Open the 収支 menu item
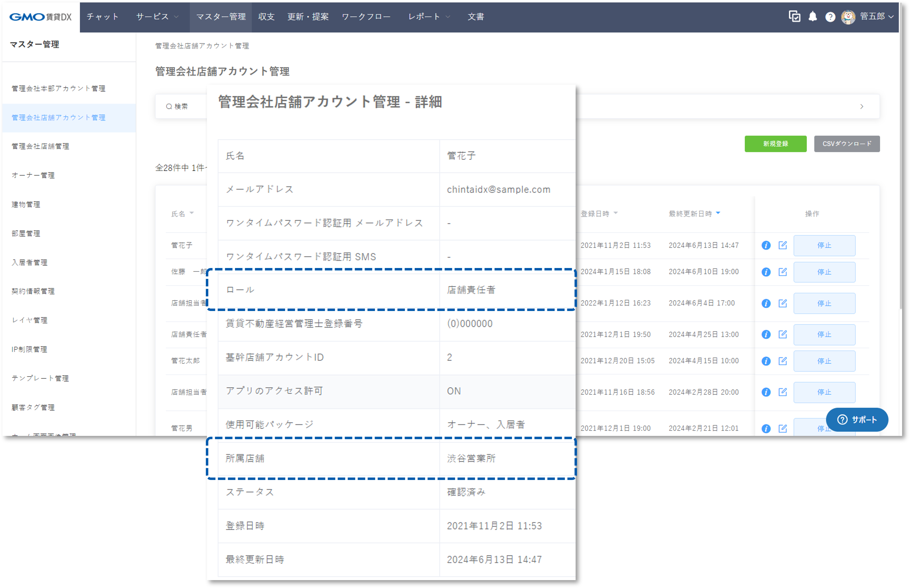This screenshot has height=588, width=910. (x=266, y=16)
